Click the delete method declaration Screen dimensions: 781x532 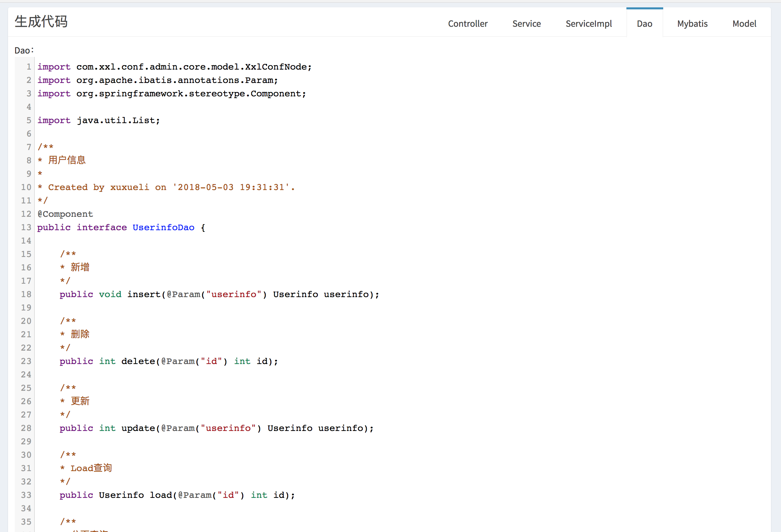coord(169,361)
